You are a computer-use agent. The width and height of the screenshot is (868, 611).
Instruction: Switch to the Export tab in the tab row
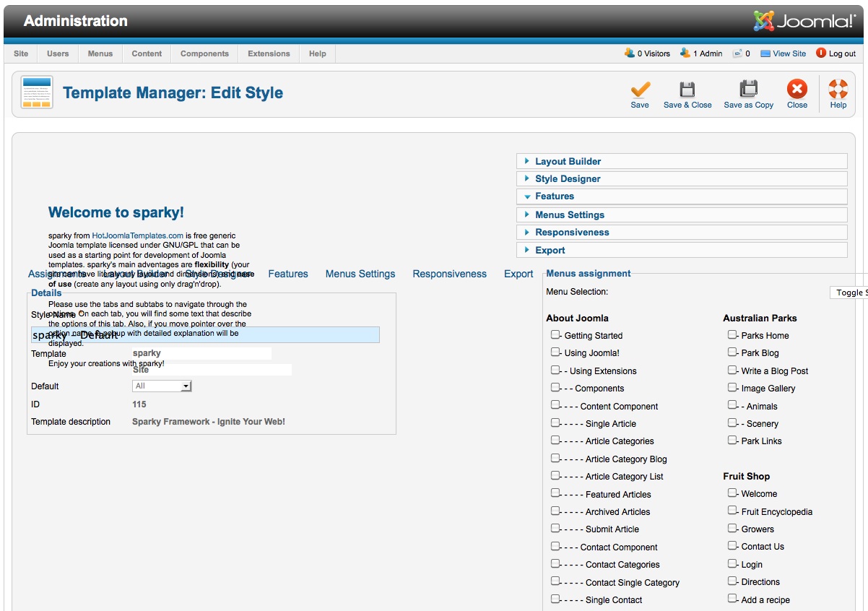(518, 274)
